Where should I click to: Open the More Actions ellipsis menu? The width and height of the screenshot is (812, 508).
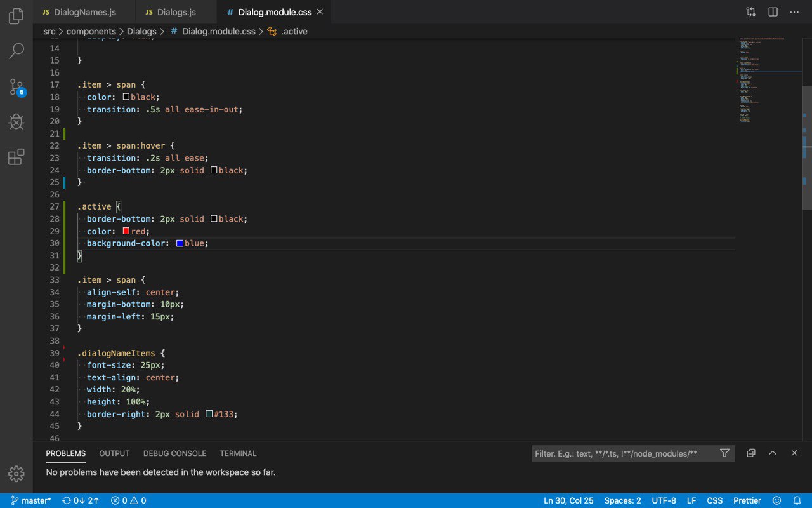794,12
